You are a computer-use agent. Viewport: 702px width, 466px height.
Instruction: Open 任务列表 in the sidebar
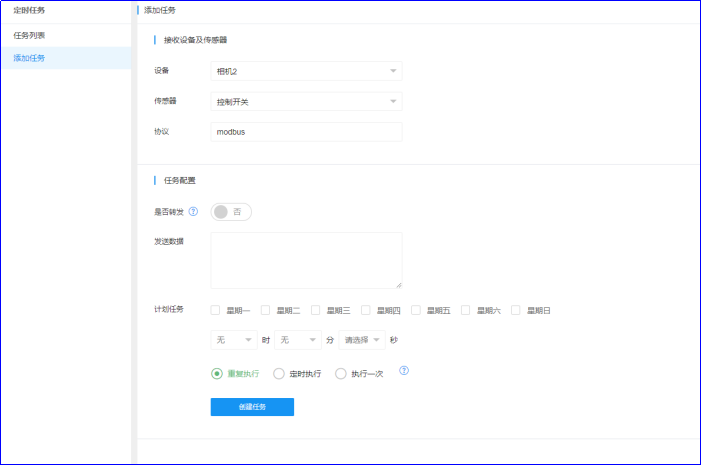point(66,35)
